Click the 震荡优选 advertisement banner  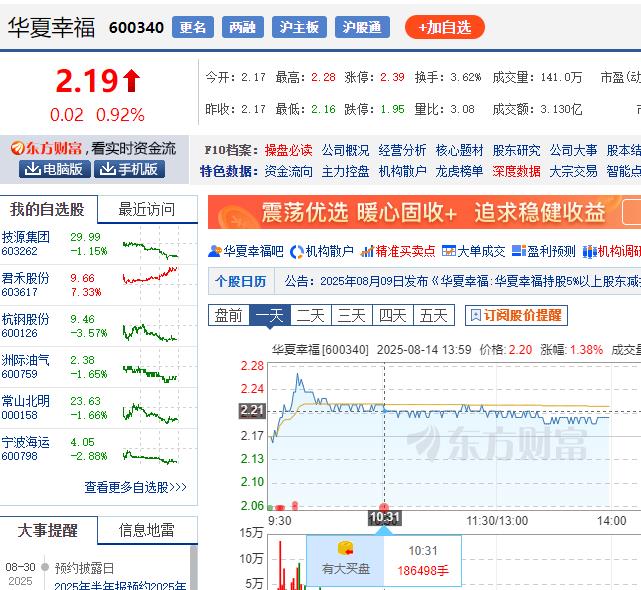coord(424,212)
